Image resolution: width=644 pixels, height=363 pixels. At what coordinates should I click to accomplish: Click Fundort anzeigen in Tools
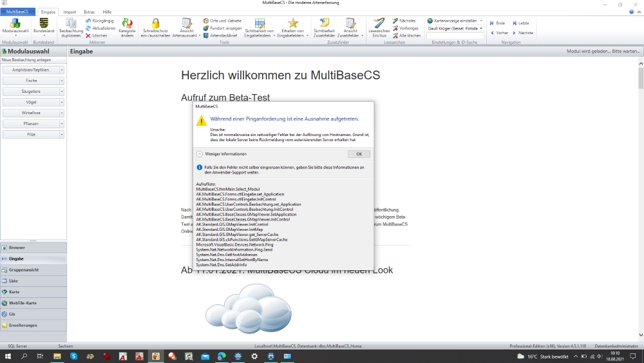[222, 28]
